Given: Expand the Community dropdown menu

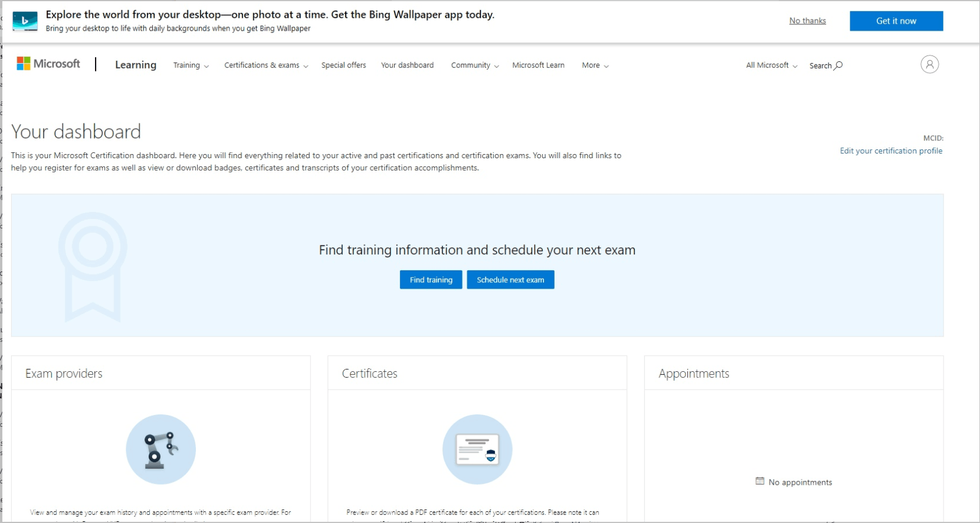Looking at the screenshot, I should (475, 66).
